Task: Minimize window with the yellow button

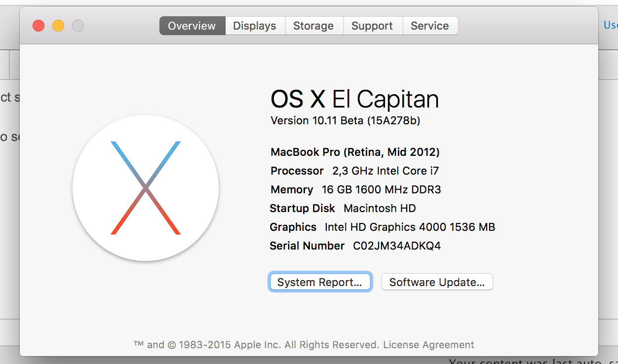Action: (58, 26)
